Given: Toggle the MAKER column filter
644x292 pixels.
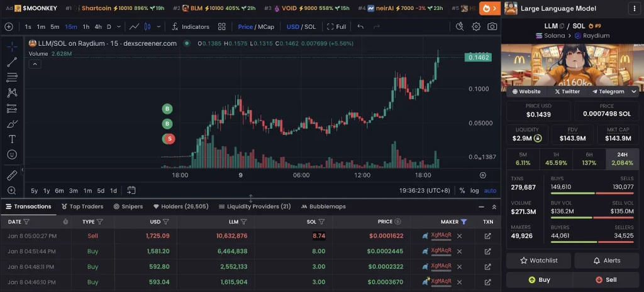Looking at the screenshot, I should 464,222.
